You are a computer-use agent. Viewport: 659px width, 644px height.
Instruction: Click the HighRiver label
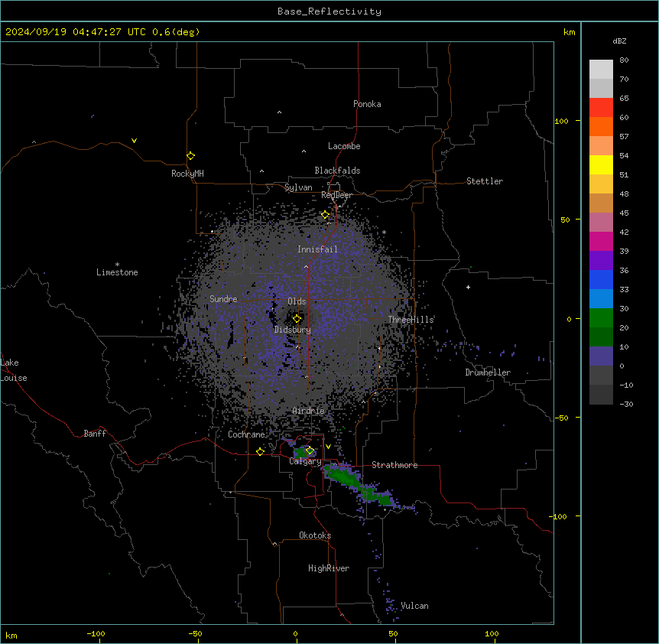click(329, 568)
